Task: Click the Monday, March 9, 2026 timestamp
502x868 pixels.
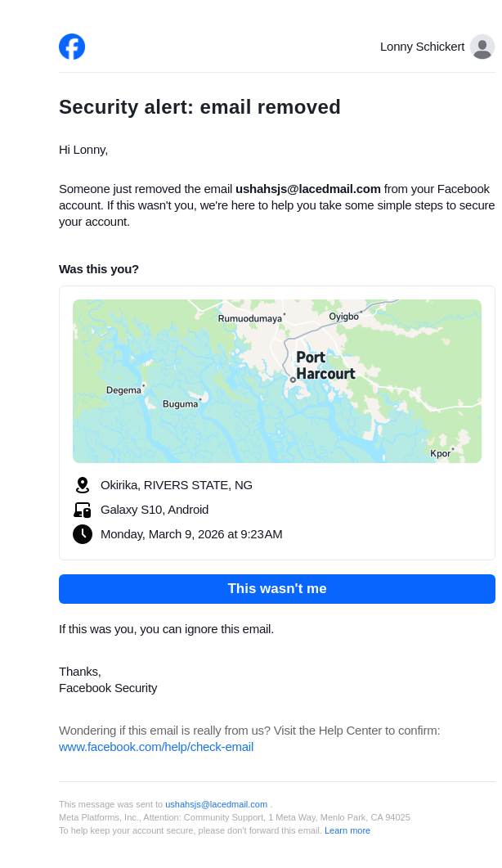Action: pyautogui.click(x=191, y=534)
